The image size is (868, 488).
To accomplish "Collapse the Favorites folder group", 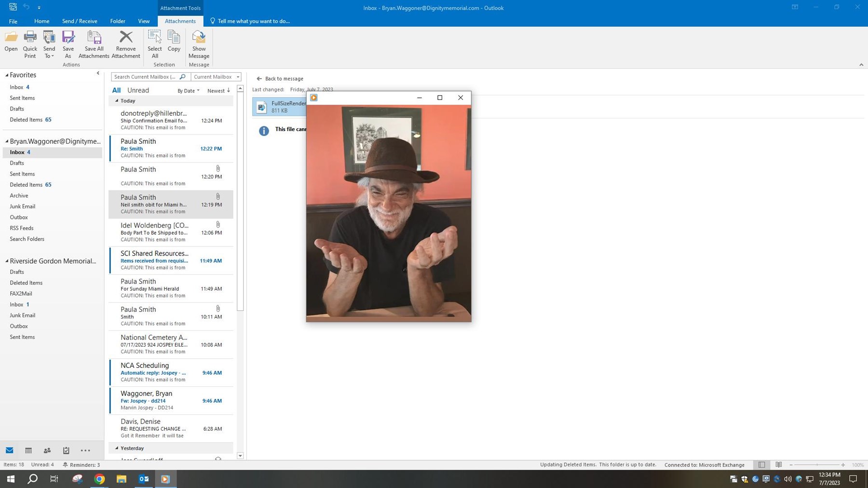I will tap(7, 75).
